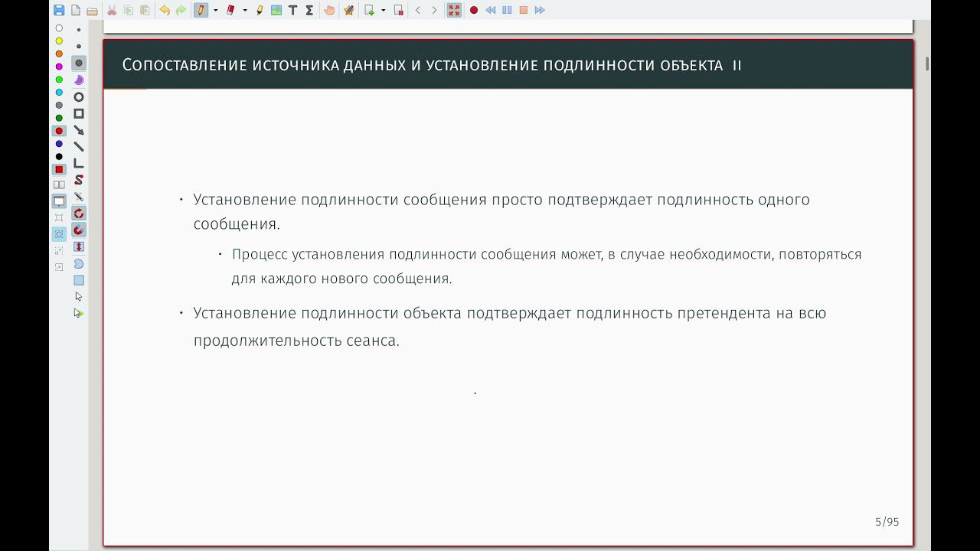Viewport: 980px width, 551px height.
Task: Go to the next page
Action: click(x=434, y=10)
